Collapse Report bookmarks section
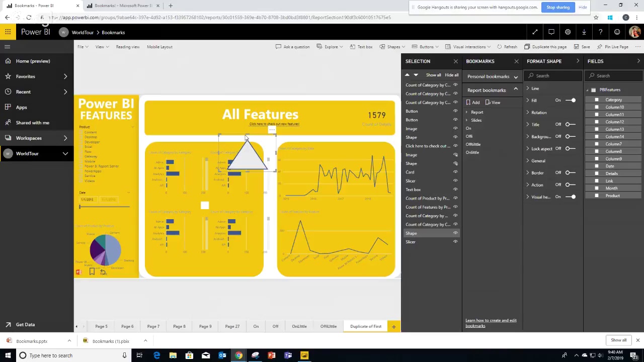 pos(516,89)
